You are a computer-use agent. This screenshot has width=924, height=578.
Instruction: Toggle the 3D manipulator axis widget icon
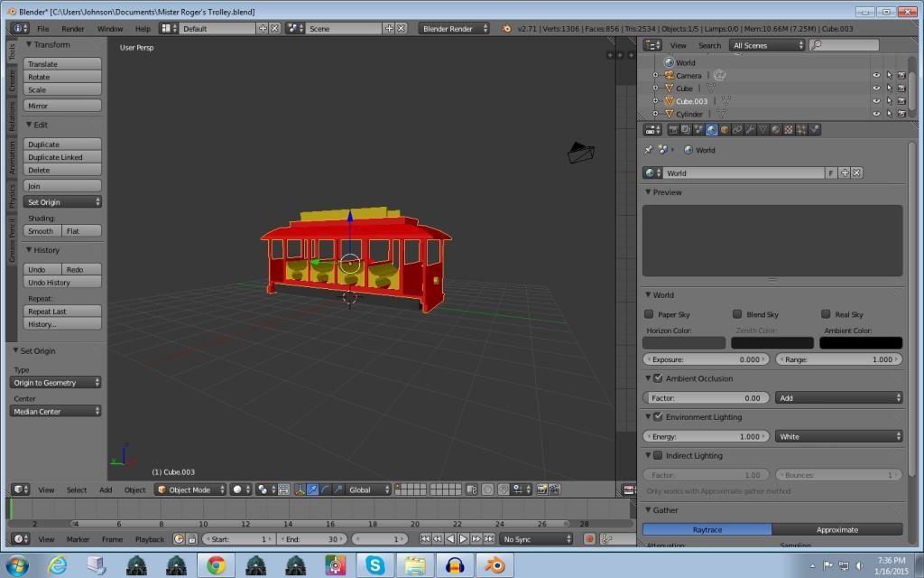coord(300,489)
